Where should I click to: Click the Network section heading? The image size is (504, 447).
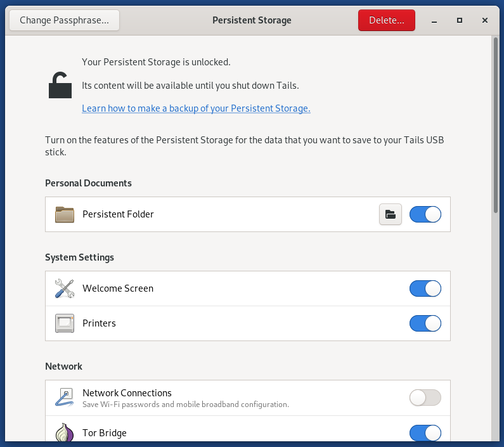pos(63,366)
